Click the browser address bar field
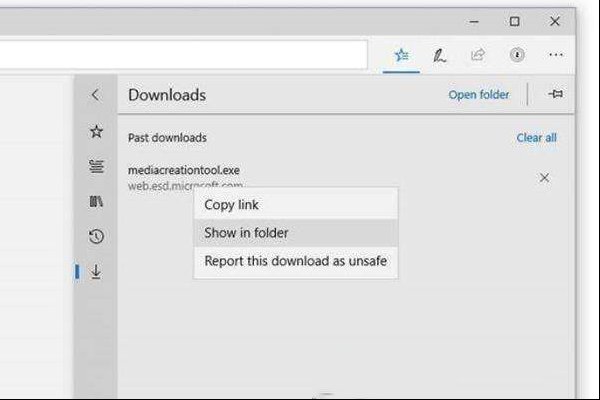 [x=184, y=55]
